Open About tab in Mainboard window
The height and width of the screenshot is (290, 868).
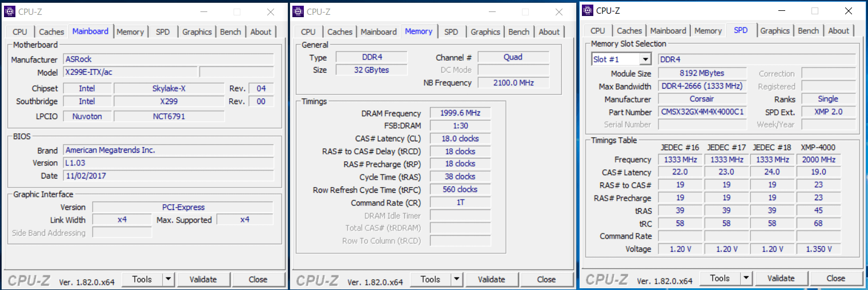[261, 32]
